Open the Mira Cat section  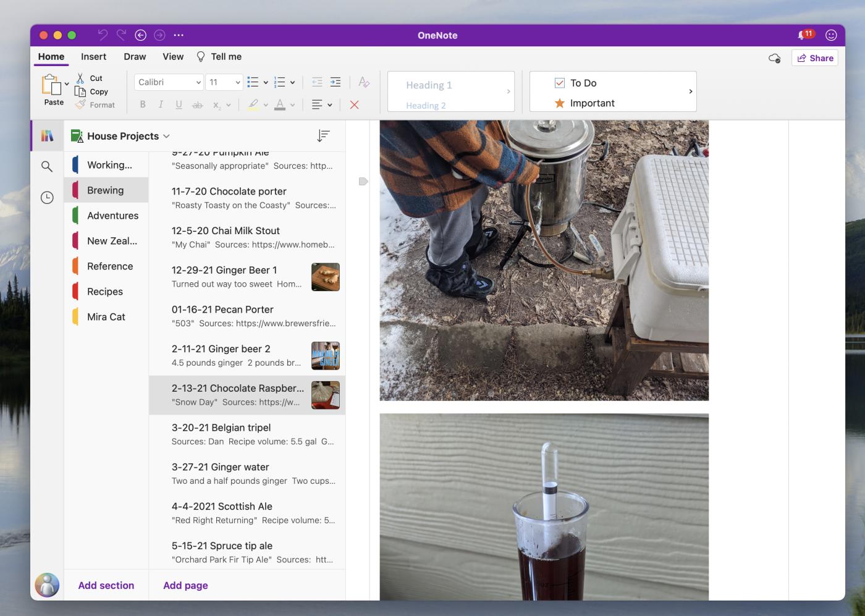(x=106, y=317)
